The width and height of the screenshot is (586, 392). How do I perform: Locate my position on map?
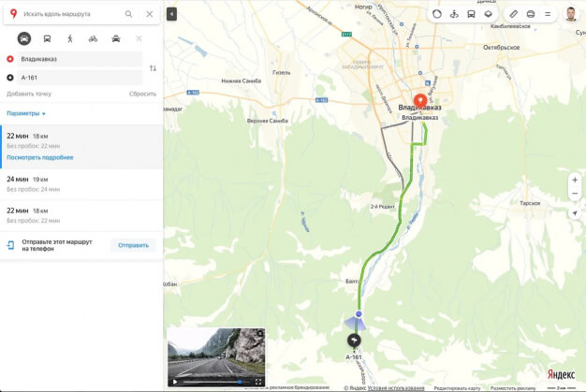click(575, 213)
